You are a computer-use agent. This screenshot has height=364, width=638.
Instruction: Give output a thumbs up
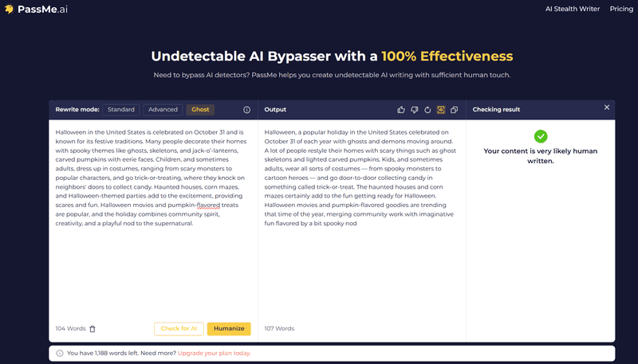pyautogui.click(x=401, y=110)
